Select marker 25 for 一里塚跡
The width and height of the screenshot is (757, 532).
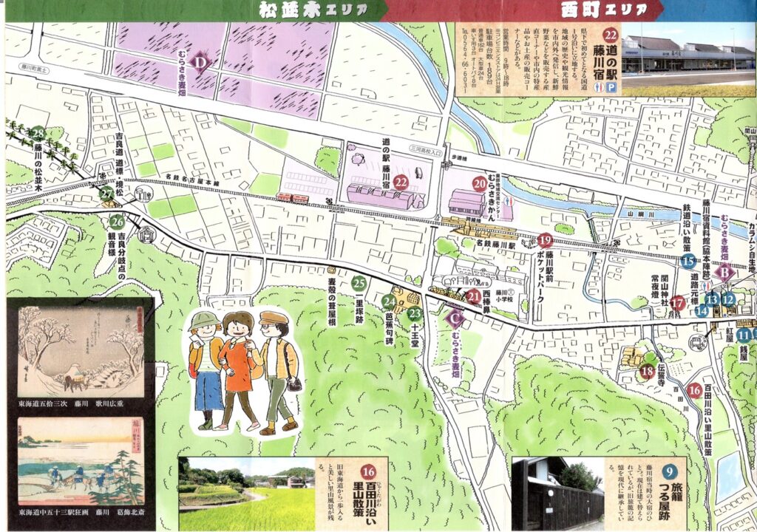tap(359, 282)
